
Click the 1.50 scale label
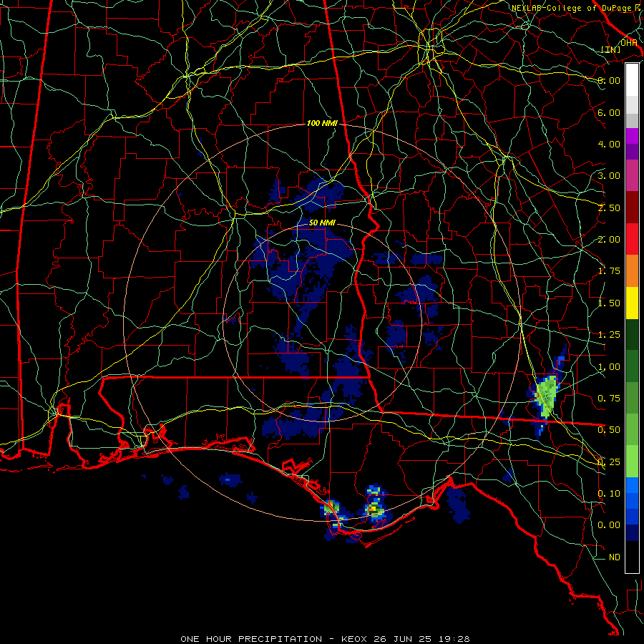coord(609,303)
